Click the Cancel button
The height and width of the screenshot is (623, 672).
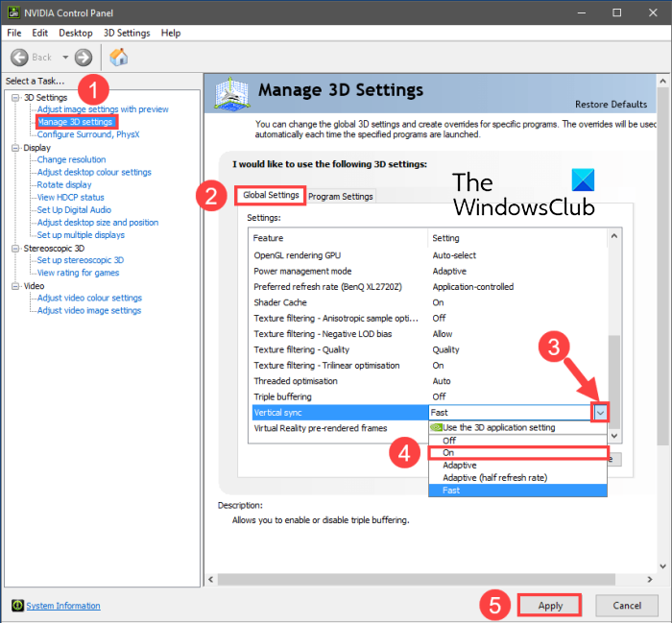[627, 606]
